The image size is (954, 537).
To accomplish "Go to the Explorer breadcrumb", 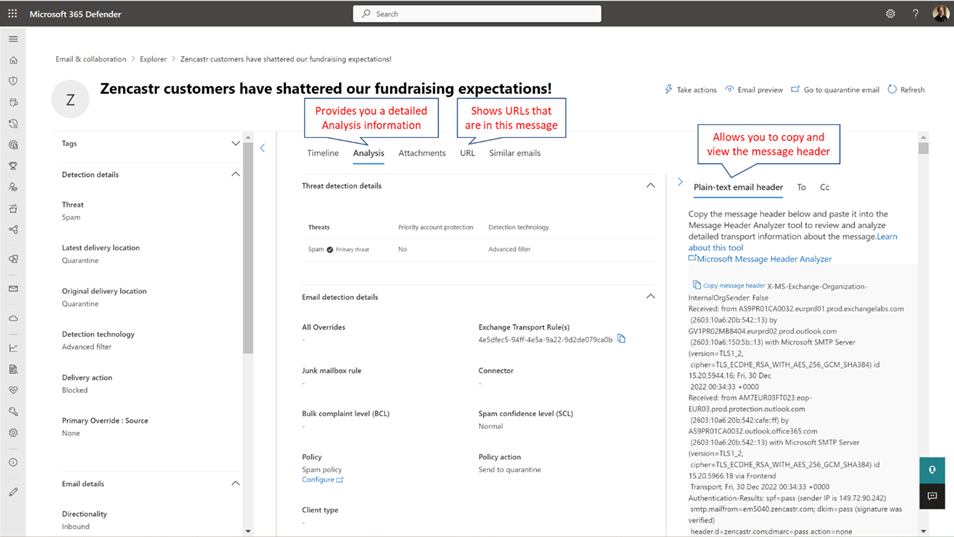I will [x=153, y=59].
